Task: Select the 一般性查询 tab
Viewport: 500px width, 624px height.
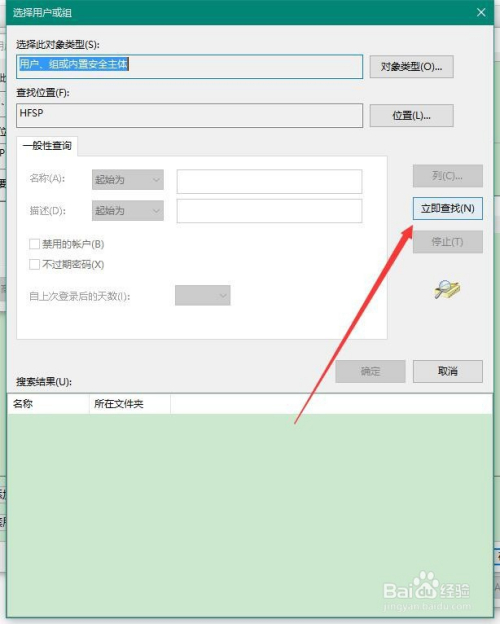Action: click(x=47, y=146)
